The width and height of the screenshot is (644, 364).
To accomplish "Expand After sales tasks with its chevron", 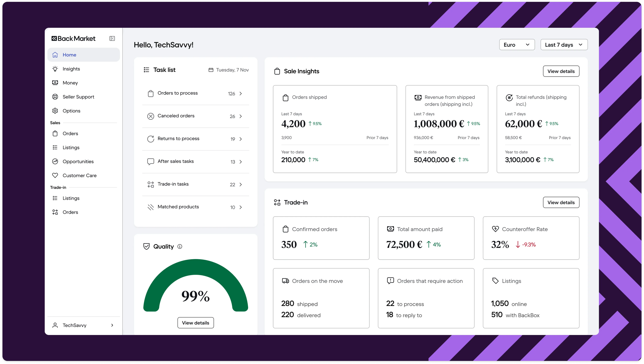I will [x=241, y=162].
